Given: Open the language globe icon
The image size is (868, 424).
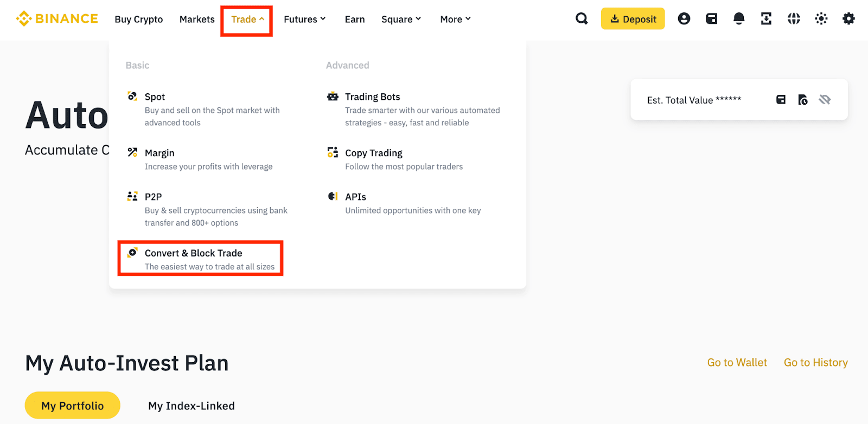Looking at the screenshot, I should 794,19.
